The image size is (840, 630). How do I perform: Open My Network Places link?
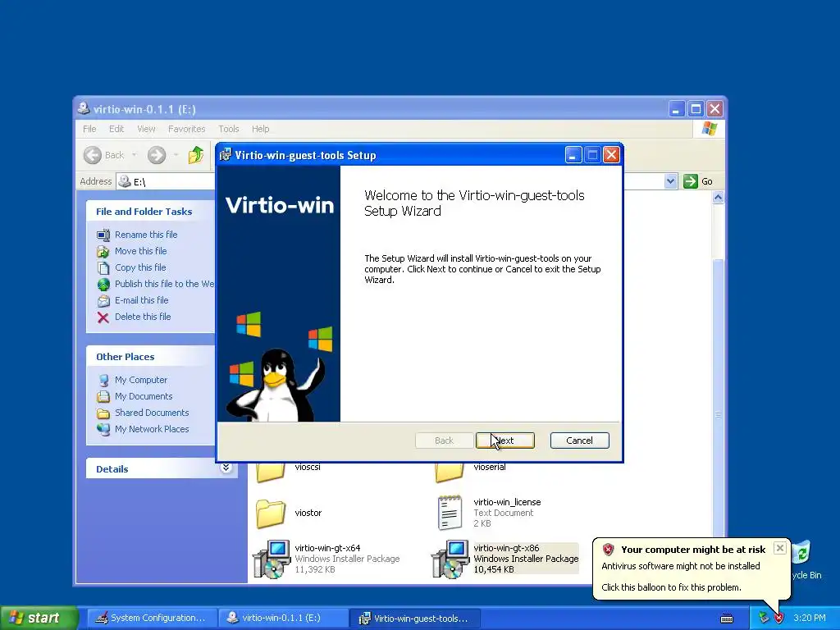[x=152, y=429]
